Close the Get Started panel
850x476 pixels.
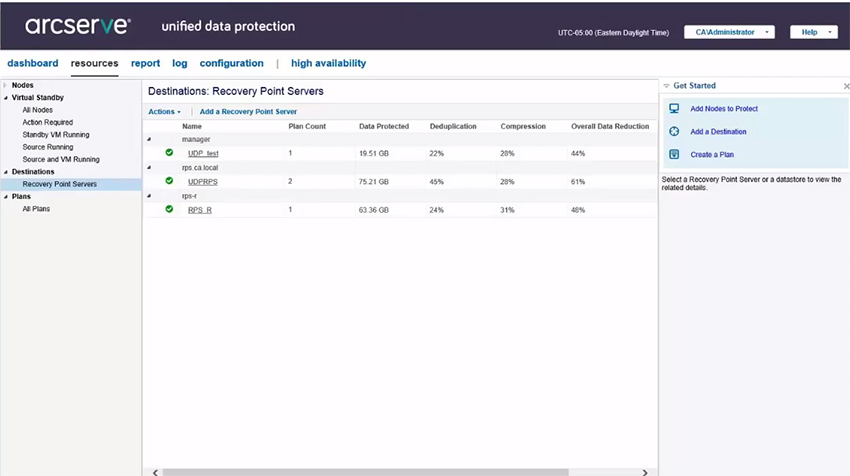pyautogui.click(x=846, y=86)
